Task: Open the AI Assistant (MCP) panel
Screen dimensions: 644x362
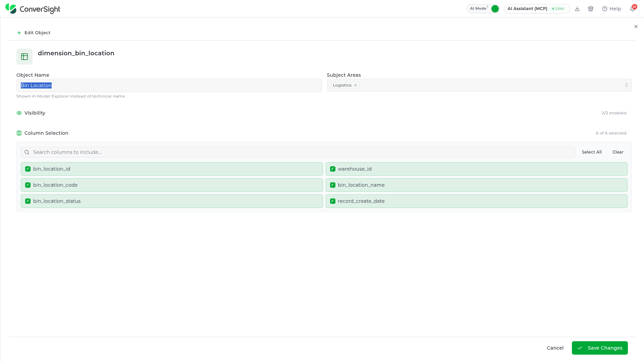Action: (537, 9)
